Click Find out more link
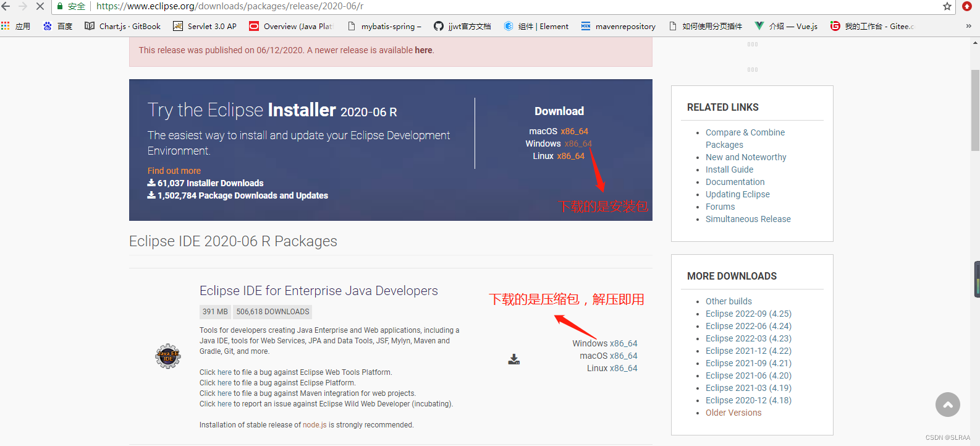The height and width of the screenshot is (446, 980). click(x=174, y=171)
